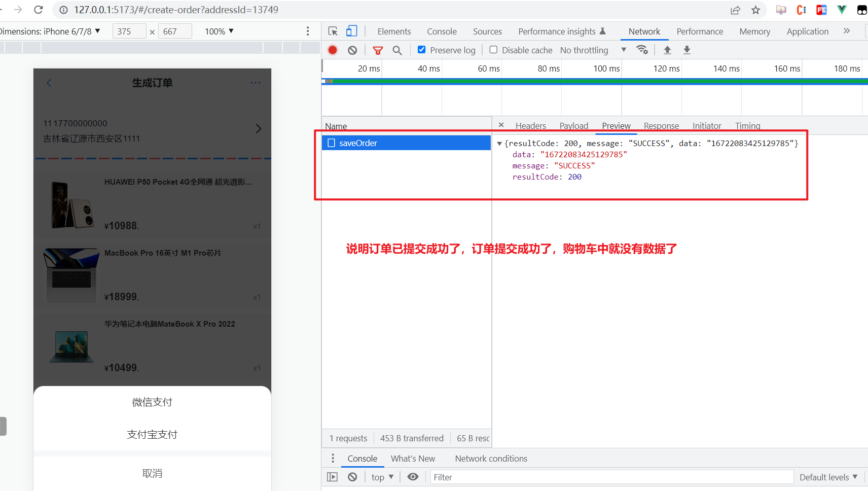The width and height of the screenshot is (868, 491).
Task: Open What's New drawer tab
Action: pos(413,459)
